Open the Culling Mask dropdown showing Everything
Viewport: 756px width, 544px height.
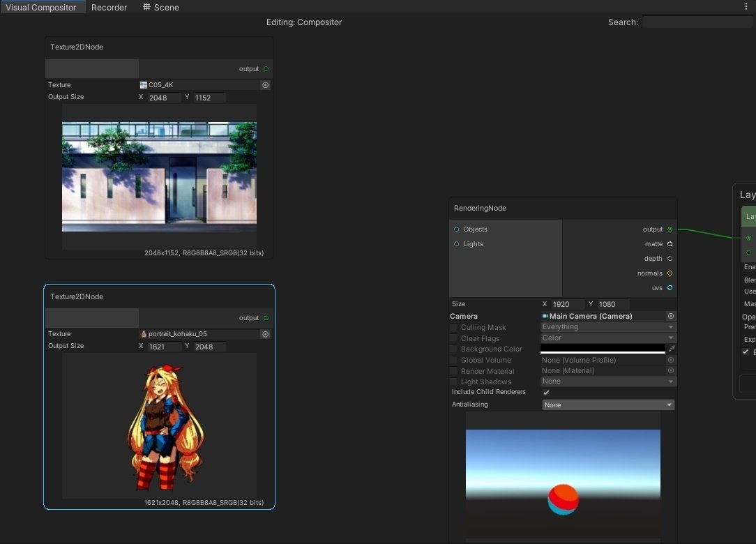point(608,327)
